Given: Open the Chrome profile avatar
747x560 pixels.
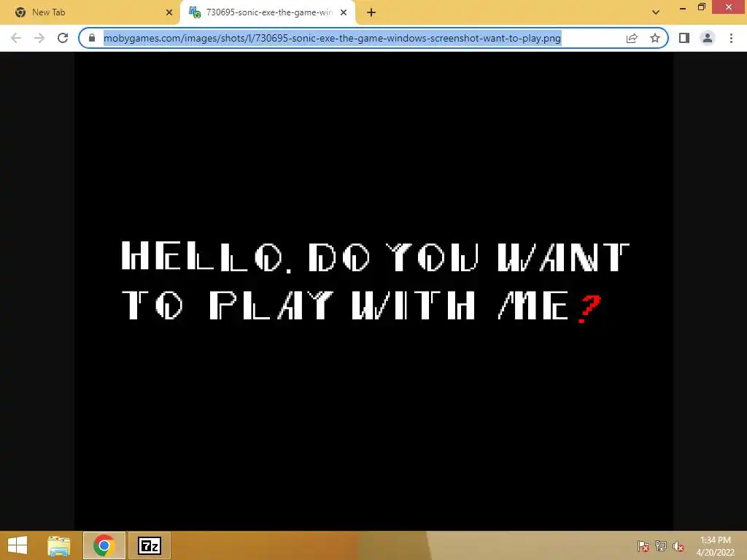Looking at the screenshot, I should (x=708, y=38).
